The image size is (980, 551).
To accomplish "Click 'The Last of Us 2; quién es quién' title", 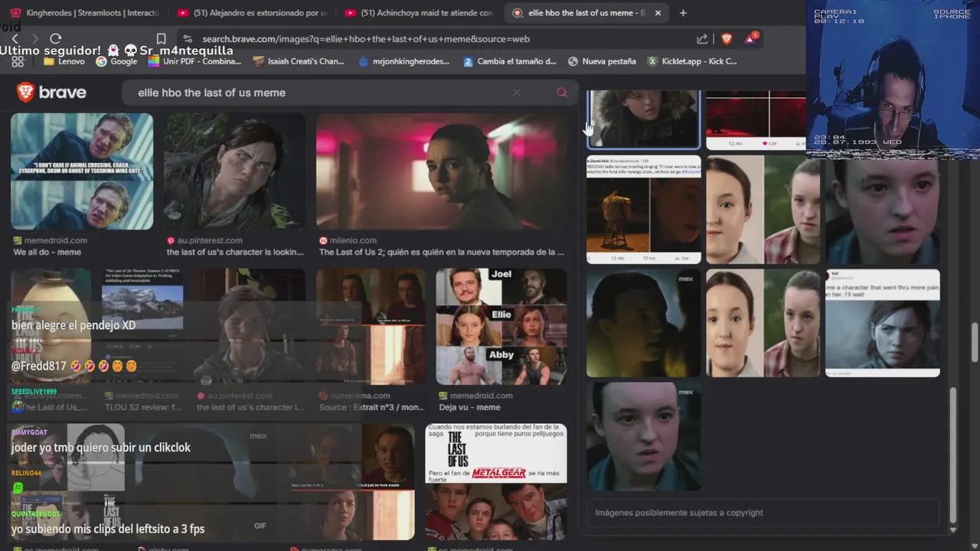I will (442, 252).
